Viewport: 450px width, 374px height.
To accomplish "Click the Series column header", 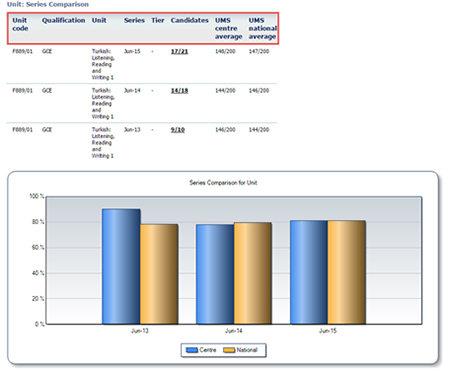I will tap(134, 20).
